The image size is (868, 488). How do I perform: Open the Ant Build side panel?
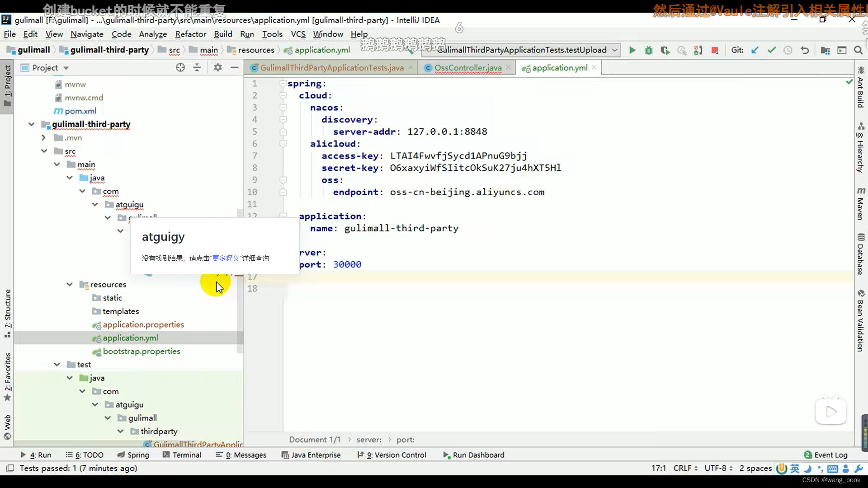tap(860, 88)
